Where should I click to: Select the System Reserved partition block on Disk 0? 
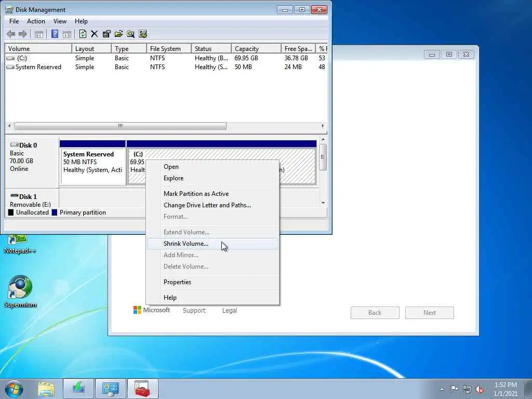point(92,162)
